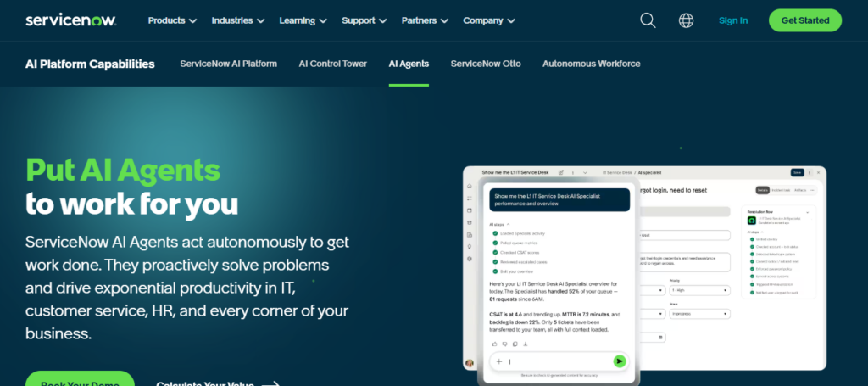Expand the Partners menu
This screenshot has width=868, height=386.
(425, 20)
